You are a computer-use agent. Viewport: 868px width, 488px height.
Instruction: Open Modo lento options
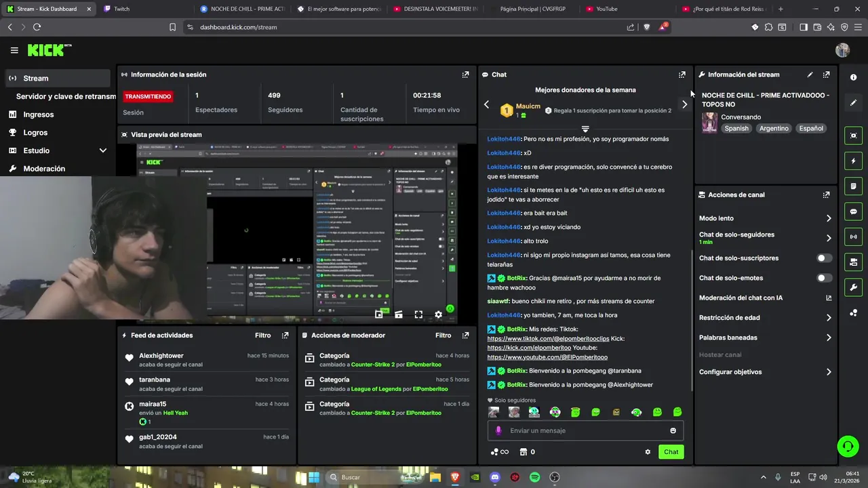pos(765,218)
